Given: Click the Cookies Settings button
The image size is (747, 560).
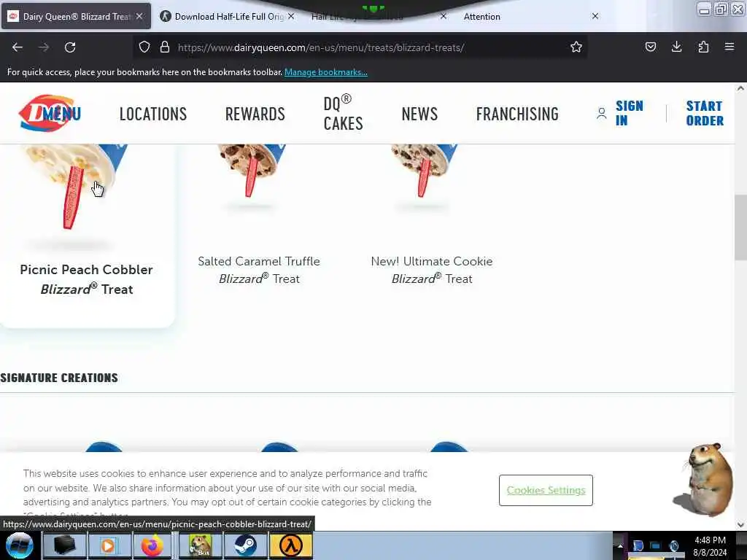Looking at the screenshot, I should point(546,490).
